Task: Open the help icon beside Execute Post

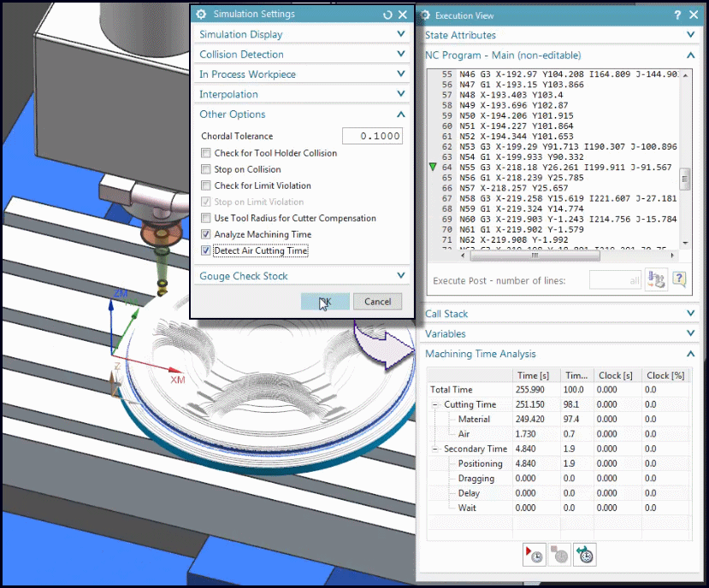Action: coord(679,279)
